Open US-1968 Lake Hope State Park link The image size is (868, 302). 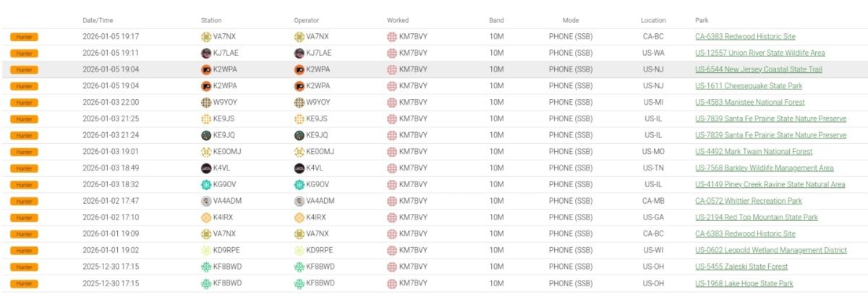pyautogui.click(x=744, y=284)
